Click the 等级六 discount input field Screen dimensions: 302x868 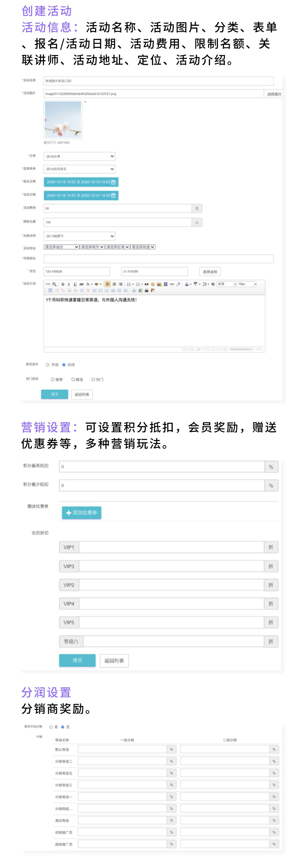coord(173,642)
